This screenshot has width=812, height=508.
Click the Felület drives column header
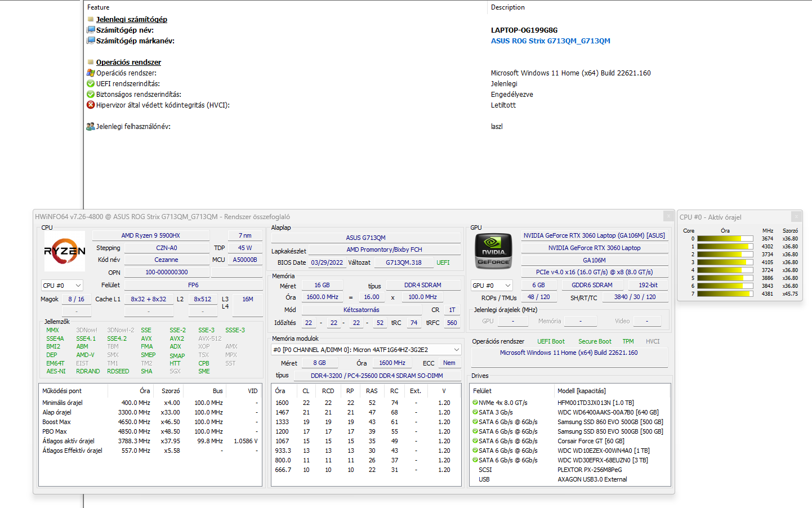[482, 391]
